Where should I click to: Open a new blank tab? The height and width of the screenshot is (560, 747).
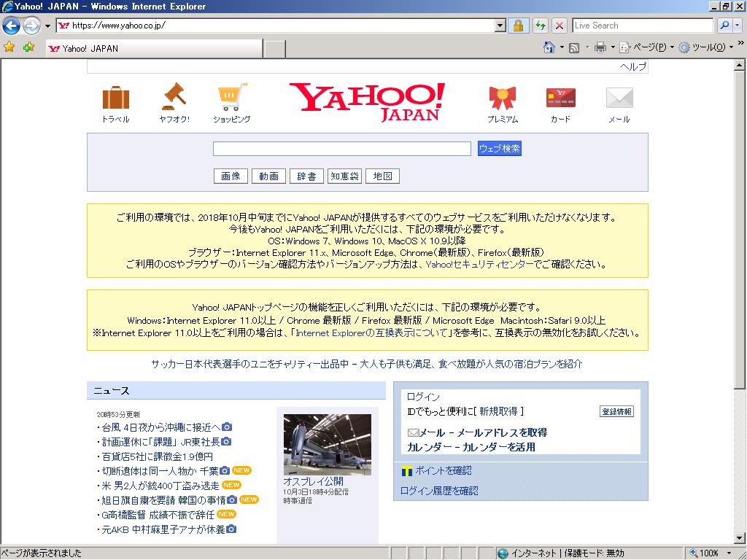coord(275,49)
